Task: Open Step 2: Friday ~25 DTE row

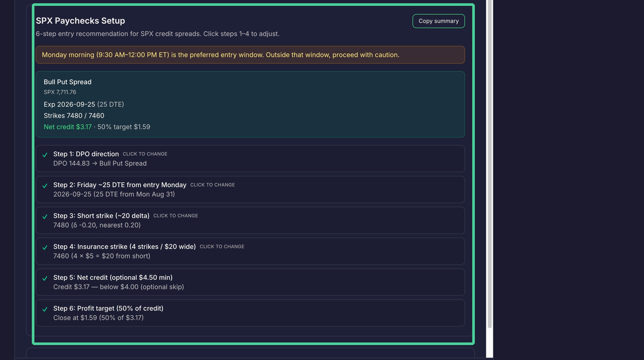Action: [x=250, y=189]
